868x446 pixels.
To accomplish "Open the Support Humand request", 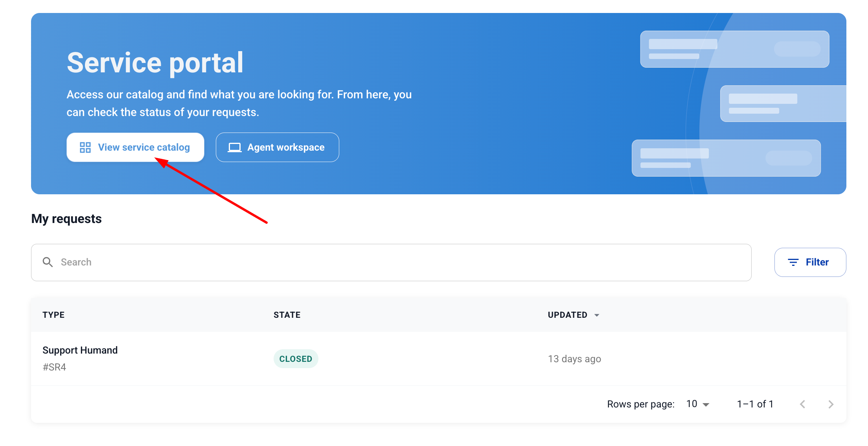I will pos(80,350).
